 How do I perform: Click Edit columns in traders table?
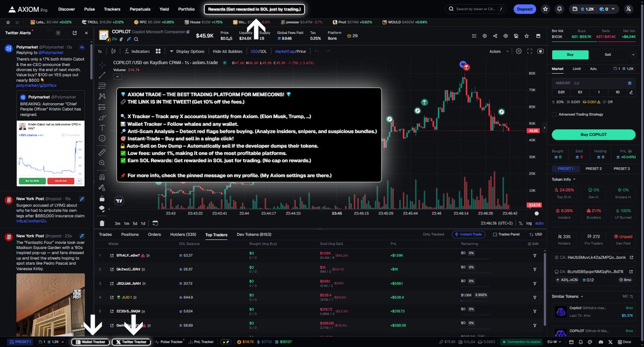point(532,244)
